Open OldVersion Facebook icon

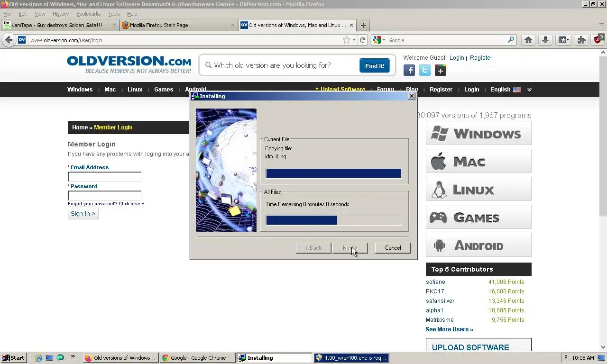(409, 71)
